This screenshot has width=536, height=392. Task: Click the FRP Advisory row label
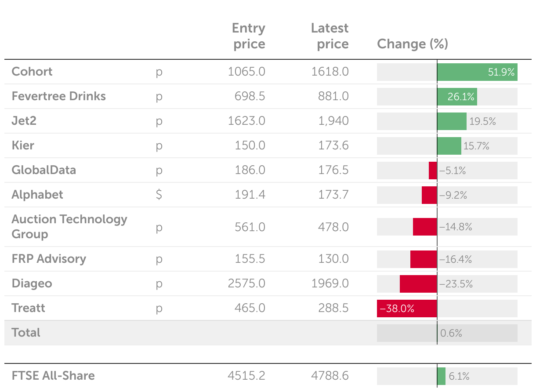(49, 259)
